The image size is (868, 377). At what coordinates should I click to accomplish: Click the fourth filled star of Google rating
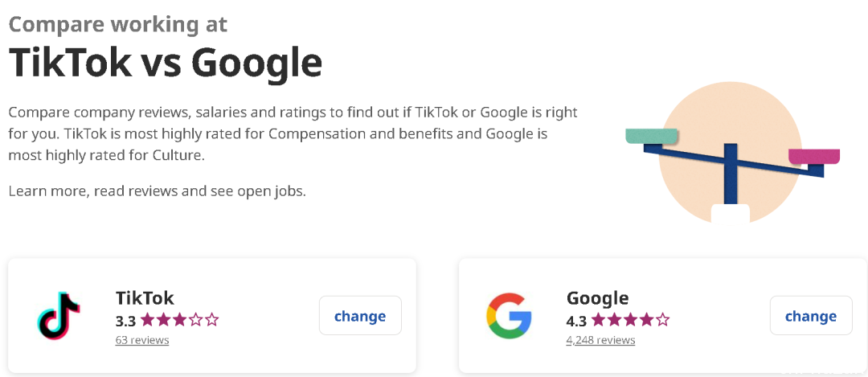click(x=646, y=320)
